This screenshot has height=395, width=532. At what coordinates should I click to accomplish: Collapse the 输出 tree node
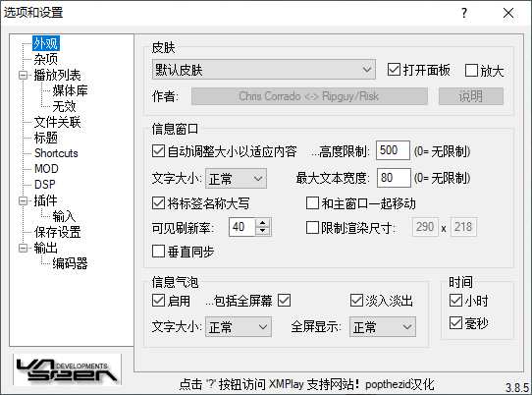tap(23, 248)
